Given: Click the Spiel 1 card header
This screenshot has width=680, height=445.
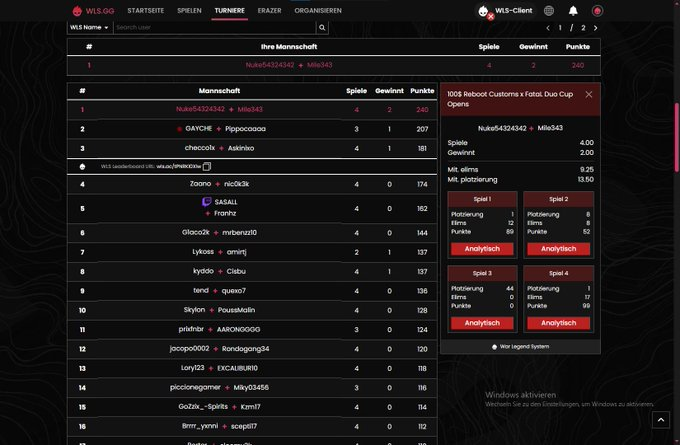Looking at the screenshot, I should click(x=482, y=199).
